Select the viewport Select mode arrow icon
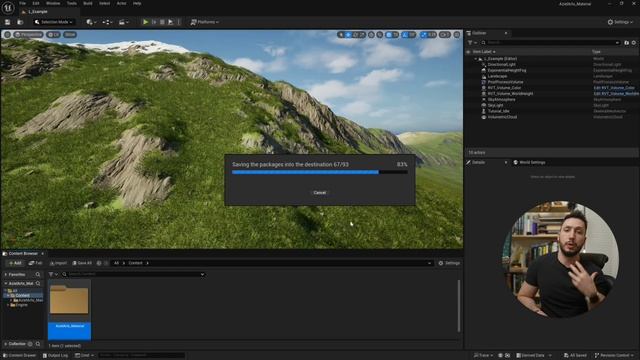The height and width of the screenshot is (360, 640). [341, 35]
